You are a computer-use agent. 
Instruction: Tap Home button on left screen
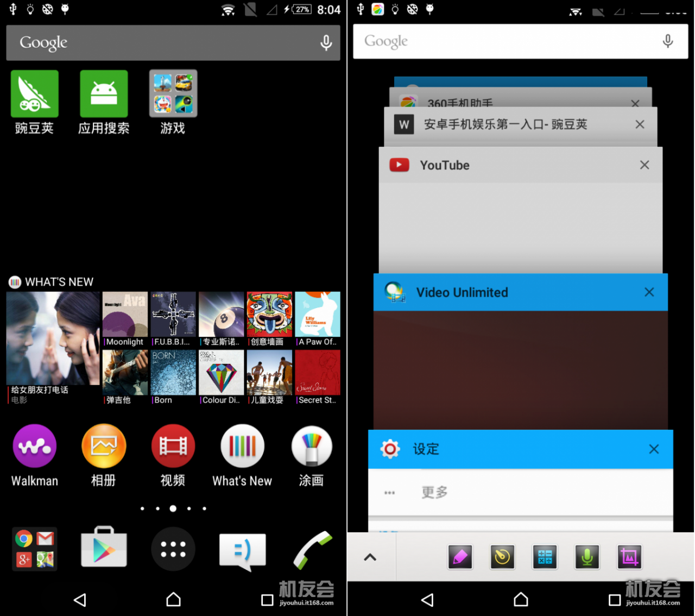pyautogui.click(x=173, y=599)
